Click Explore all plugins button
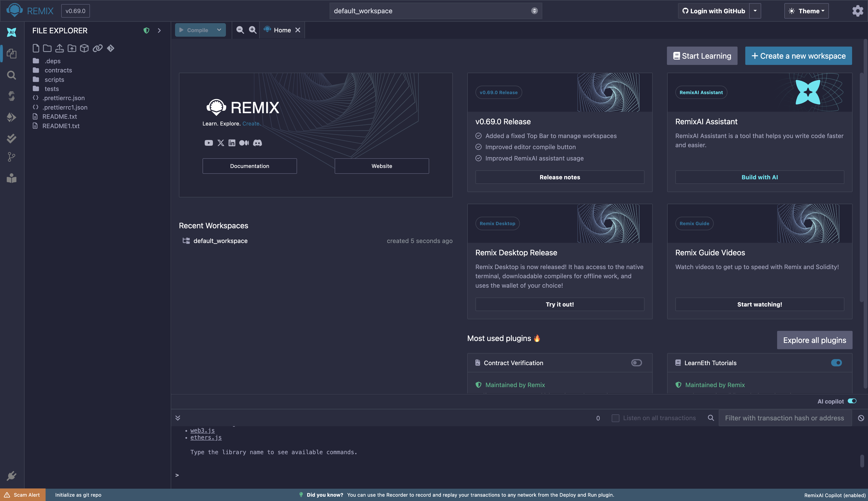Image resolution: width=868 pixels, height=501 pixels. 814,340
